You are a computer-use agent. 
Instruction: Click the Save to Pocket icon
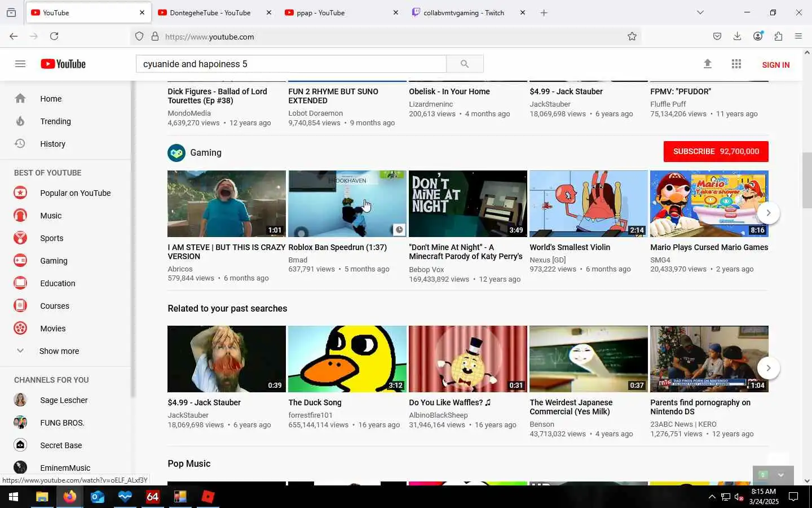point(717,36)
